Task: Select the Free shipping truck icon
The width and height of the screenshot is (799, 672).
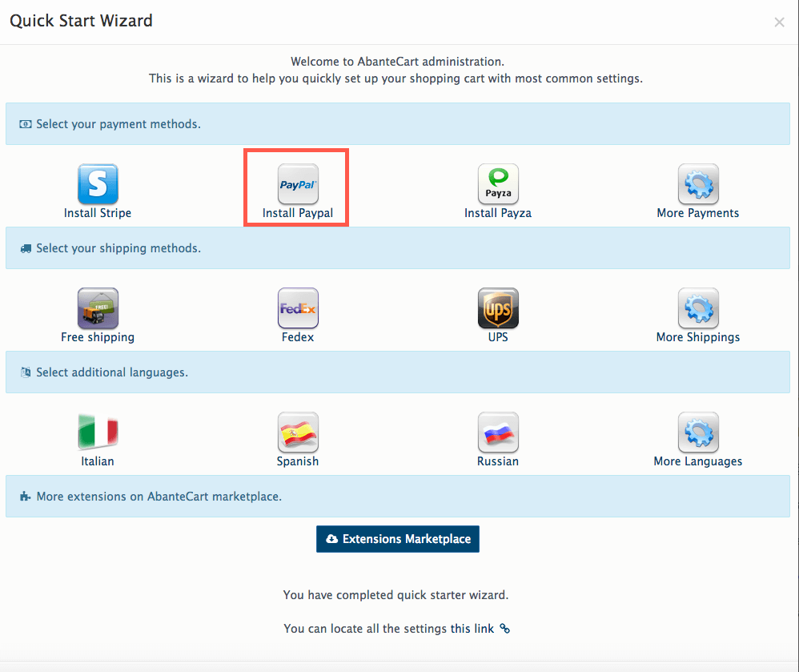Action: [x=98, y=308]
